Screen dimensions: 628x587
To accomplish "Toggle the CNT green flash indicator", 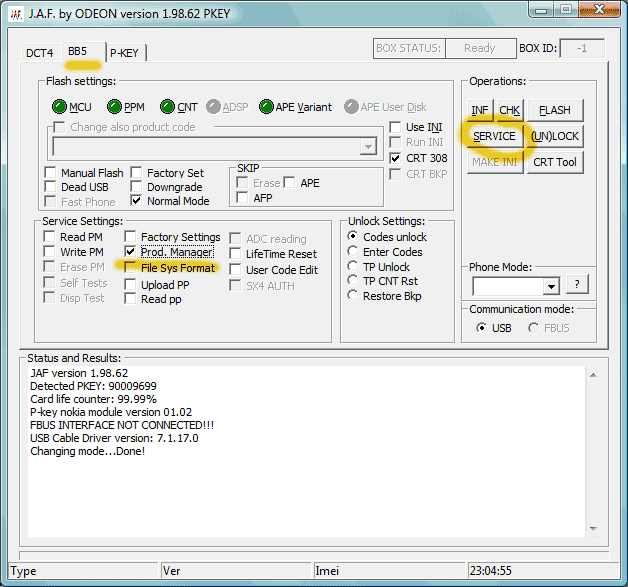I will click(167, 107).
